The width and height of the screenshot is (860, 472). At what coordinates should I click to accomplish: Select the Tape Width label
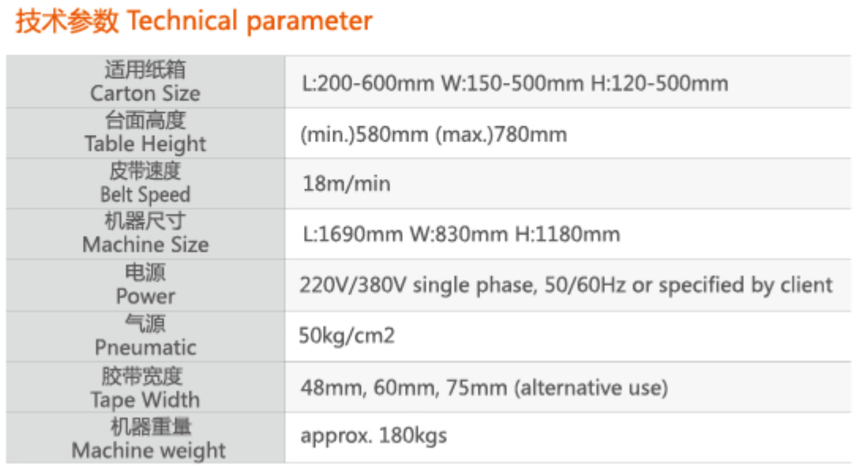(145, 399)
